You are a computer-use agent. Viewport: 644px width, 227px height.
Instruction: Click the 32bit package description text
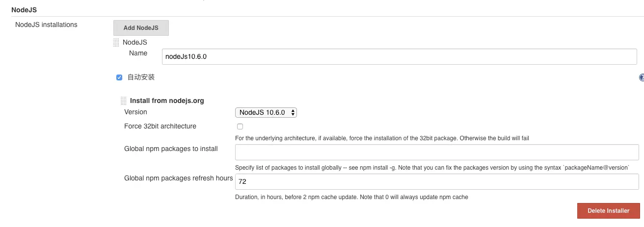[x=382, y=138]
